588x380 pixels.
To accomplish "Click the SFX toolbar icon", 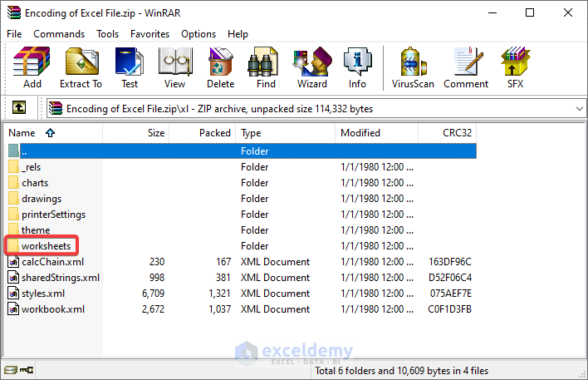I will (x=515, y=68).
